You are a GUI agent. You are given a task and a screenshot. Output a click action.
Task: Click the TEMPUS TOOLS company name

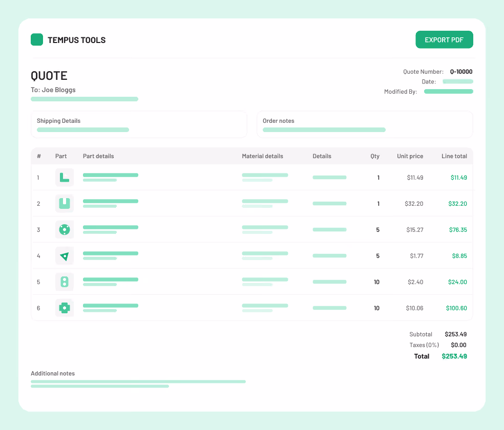coord(76,40)
